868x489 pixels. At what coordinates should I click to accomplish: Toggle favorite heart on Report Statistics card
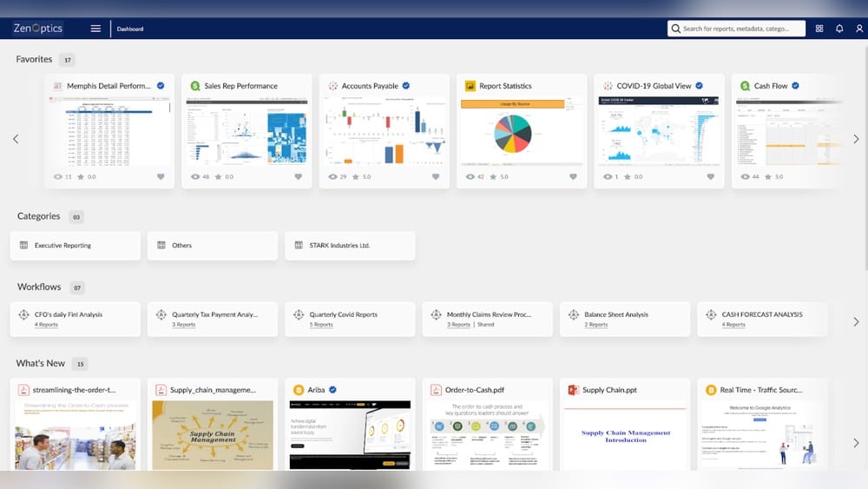[x=573, y=176]
